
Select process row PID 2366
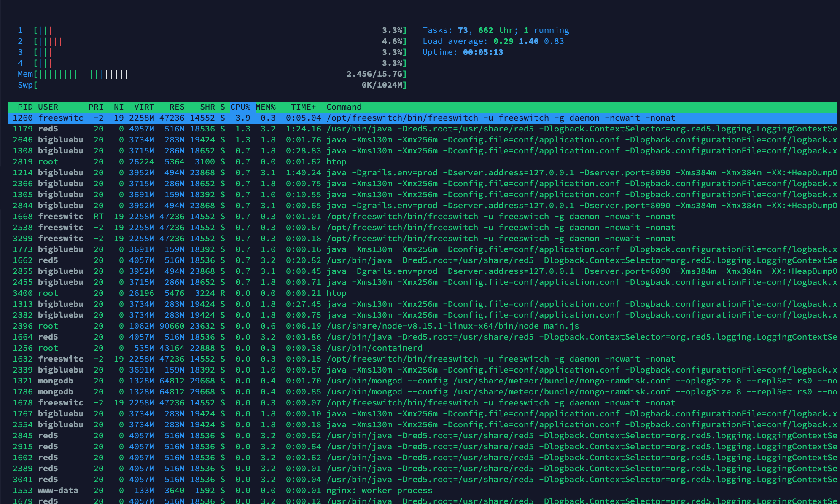pos(423,184)
